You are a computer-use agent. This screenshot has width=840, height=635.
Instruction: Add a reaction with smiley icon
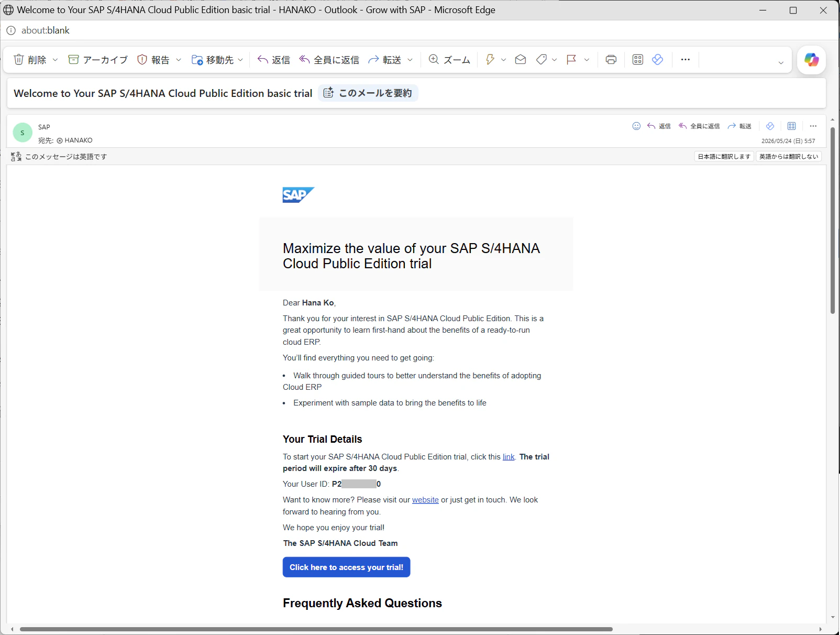pyautogui.click(x=636, y=126)
